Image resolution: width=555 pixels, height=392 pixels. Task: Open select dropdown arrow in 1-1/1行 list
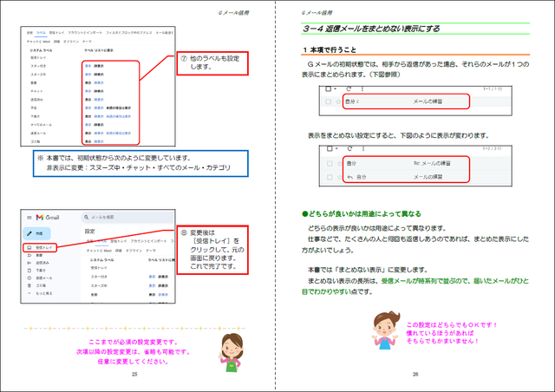[x=336, y=88]
